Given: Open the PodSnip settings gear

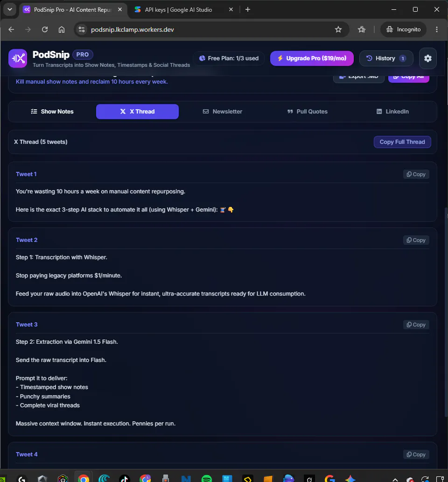Looking at the screenshot, I should (428, 58).
